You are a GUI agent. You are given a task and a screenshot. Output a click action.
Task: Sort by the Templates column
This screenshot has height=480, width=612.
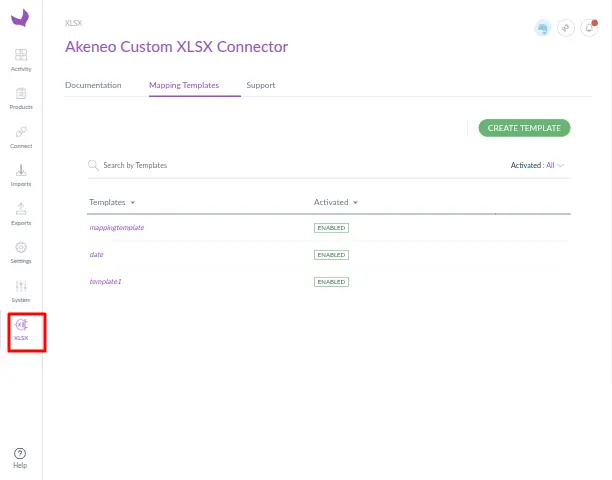(x=112, y=202)
